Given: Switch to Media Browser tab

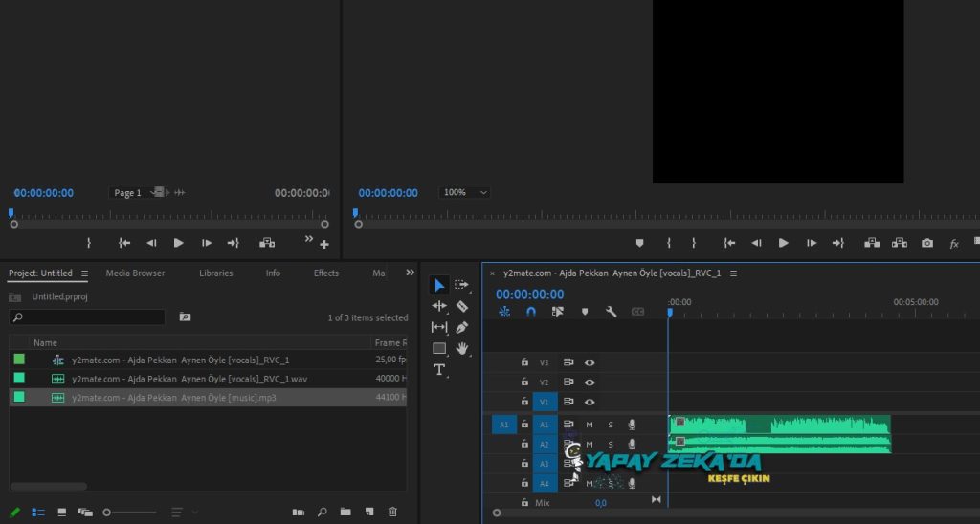Looking at the screenshot, I should (x=135, y=273).
